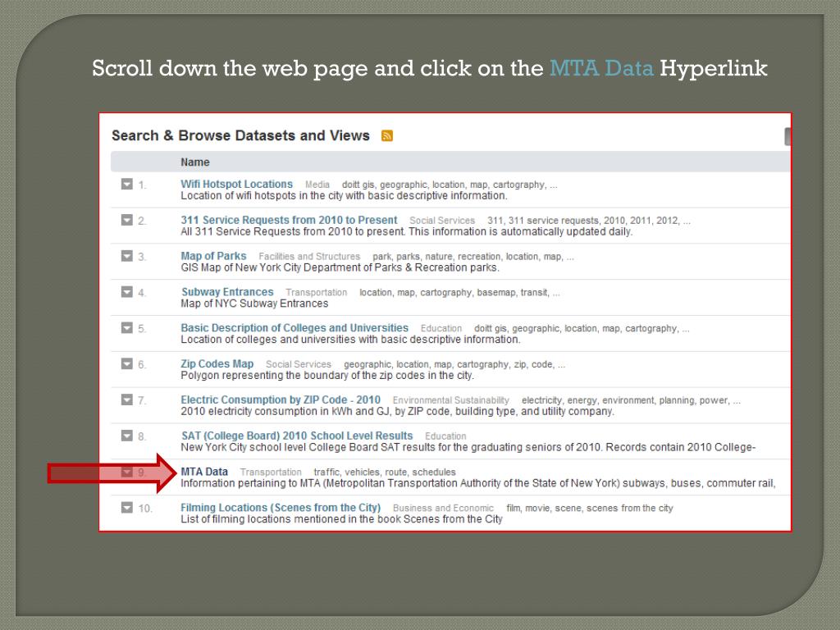Open Electric Consumption by ZIP Code - 2010
This screenshot has height=630, width=840.
281,399
